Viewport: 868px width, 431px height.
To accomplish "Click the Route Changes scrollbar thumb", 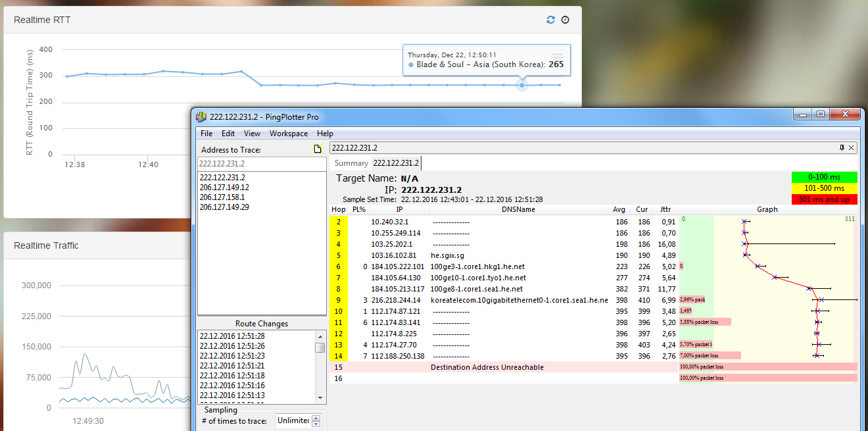I will [x=320, y=347].
